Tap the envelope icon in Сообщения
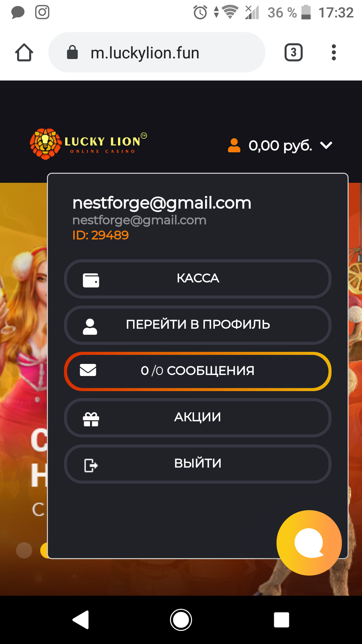 pyautogui.click(x=88, y=370)
